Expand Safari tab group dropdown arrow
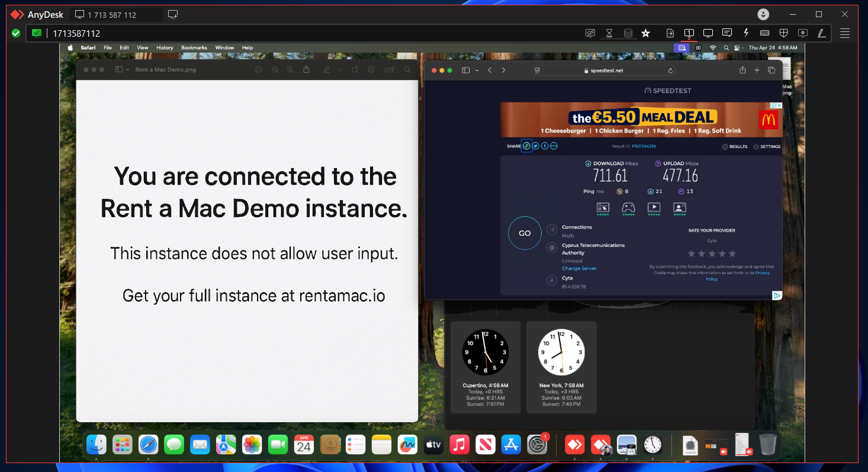Viewport: 868px width, 472px height. [477, 70]
